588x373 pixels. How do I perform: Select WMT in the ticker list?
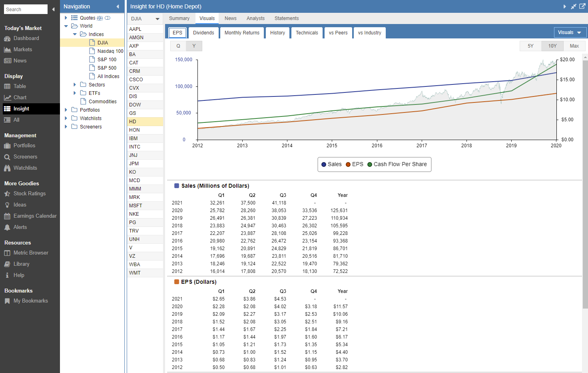coord(145,273)
